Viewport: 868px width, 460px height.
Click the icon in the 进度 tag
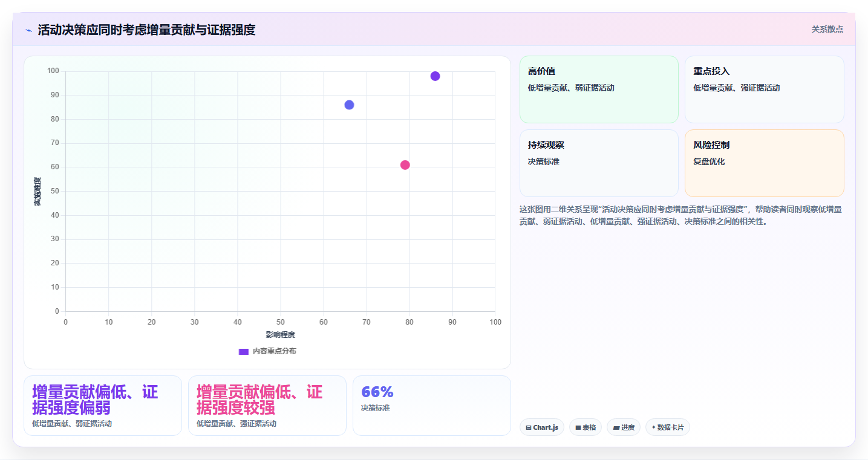pyautogui.click(x=616, y=428)
